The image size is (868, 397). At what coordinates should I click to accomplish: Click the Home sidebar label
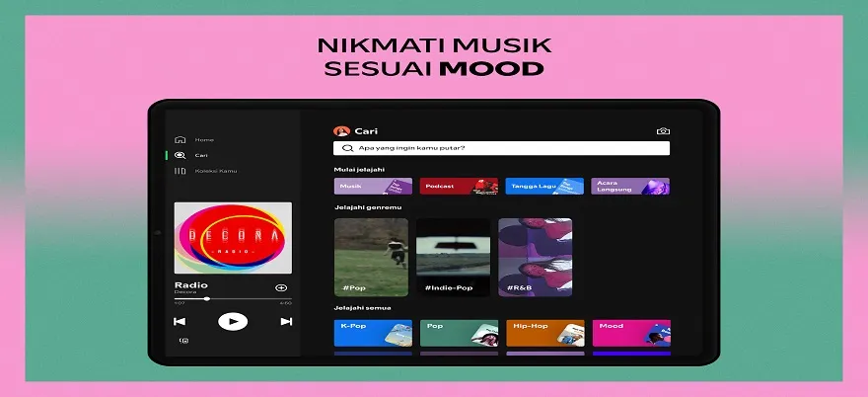coord(204,139)
